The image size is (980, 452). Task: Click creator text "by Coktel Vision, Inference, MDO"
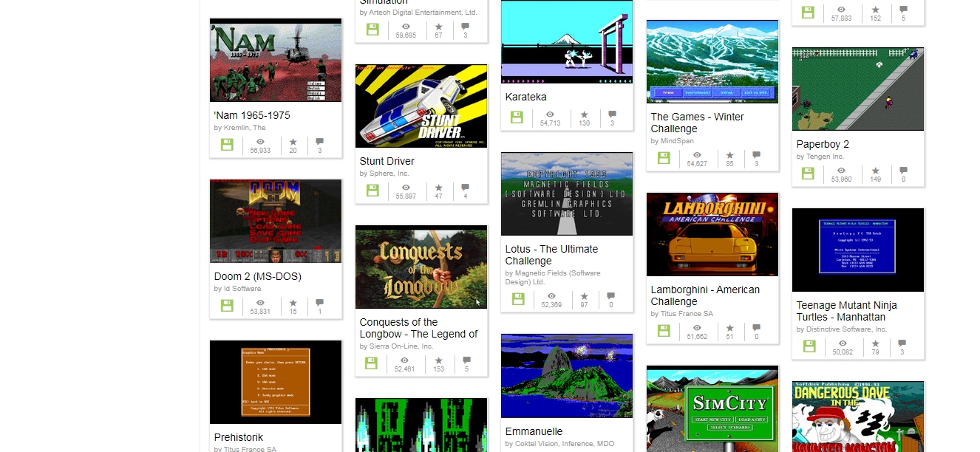click(559, 444)
